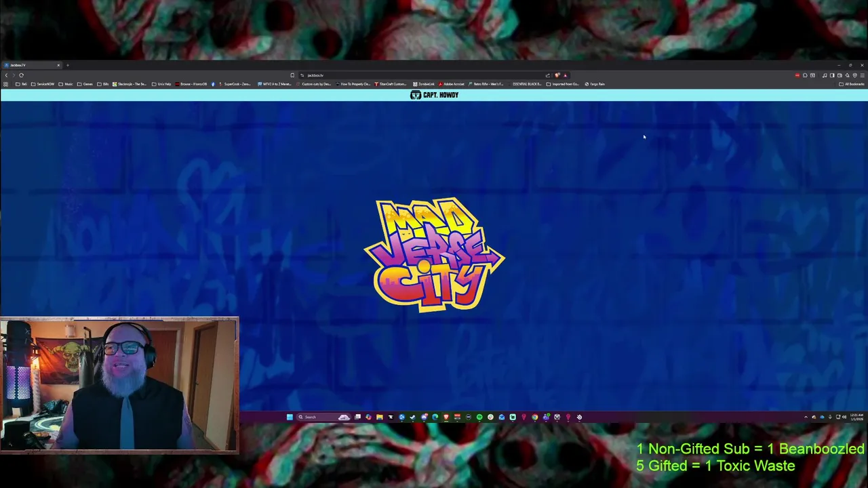Open the taskbar clock and date

(x=856, y=417)
